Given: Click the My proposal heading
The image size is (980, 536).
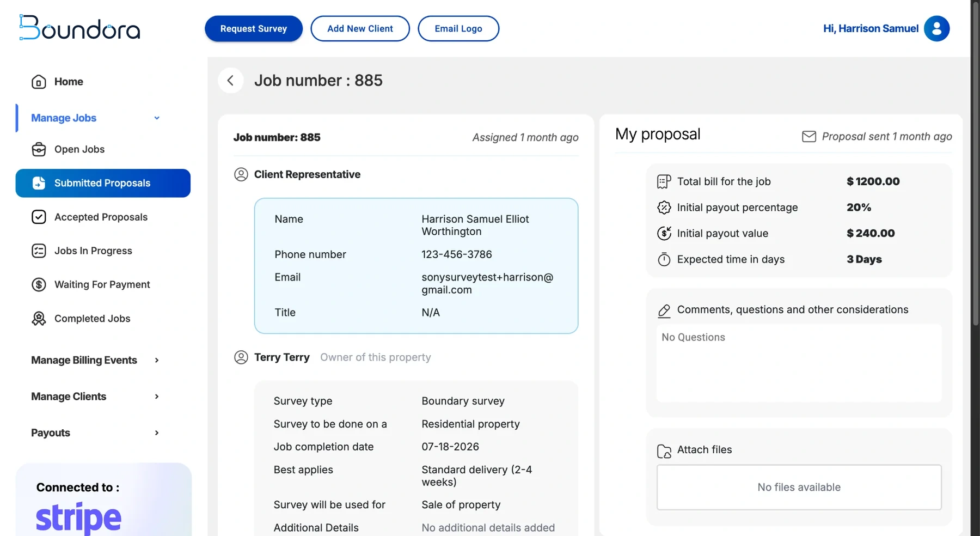Looking at the screenshot, I should [x=658, y=135].
